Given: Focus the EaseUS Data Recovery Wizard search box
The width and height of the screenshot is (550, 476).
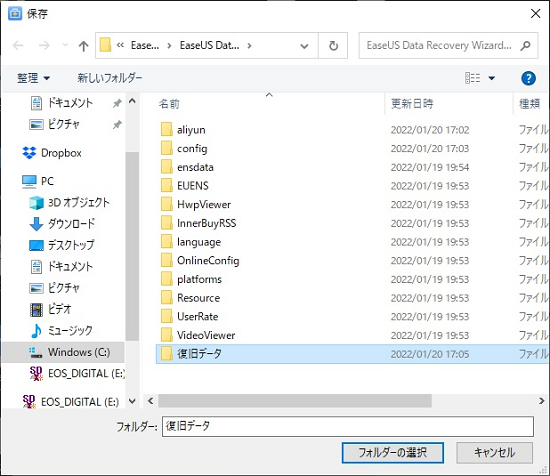Looking at the screenshot, I should click(x=448, y=46).
